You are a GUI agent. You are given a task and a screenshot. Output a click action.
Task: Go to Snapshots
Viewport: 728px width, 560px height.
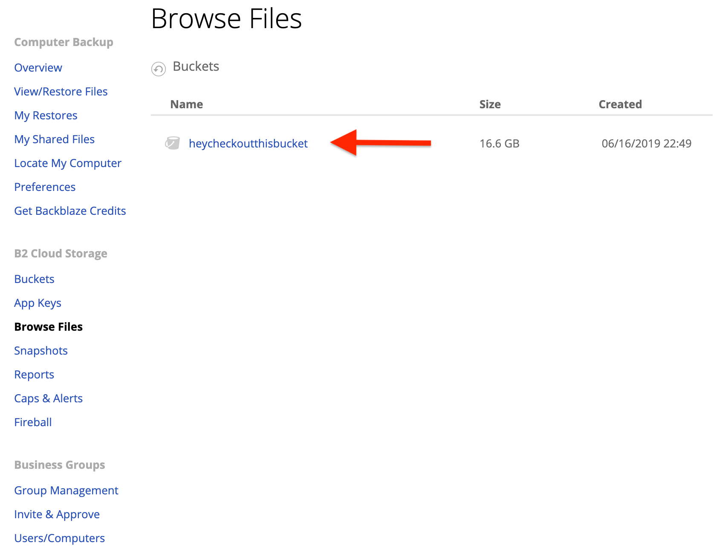tap(41, 351)
